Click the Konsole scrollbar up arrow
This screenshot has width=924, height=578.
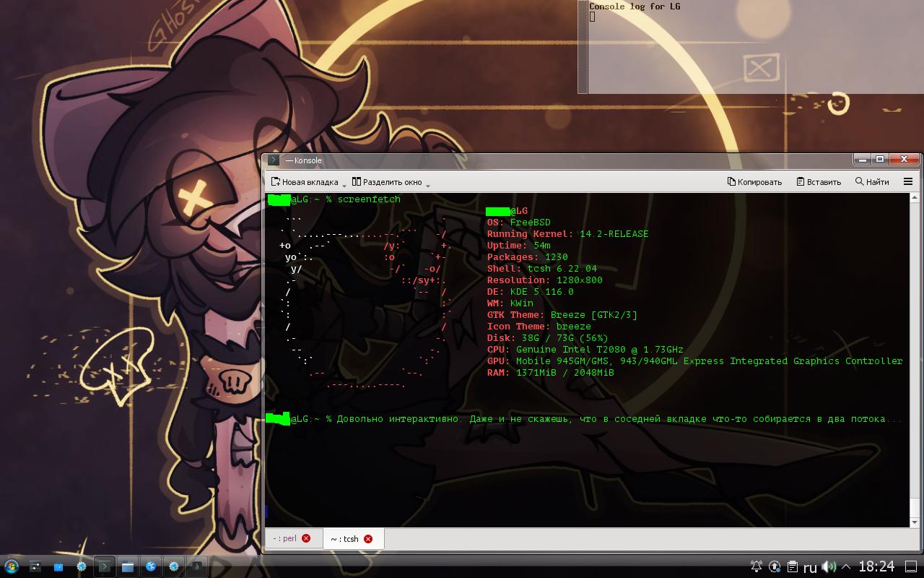[915, 199]
